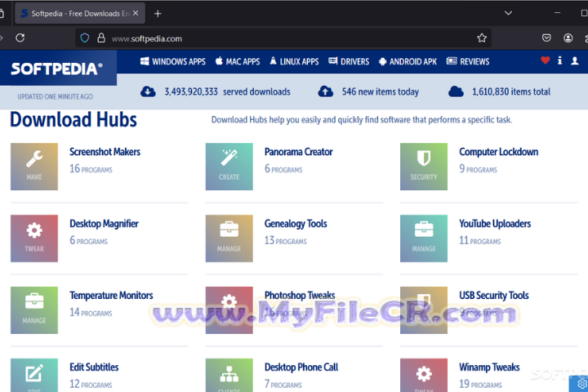588x392 pixels.
Task: Open site info via the padlock icon
Action: click(101, 38)
